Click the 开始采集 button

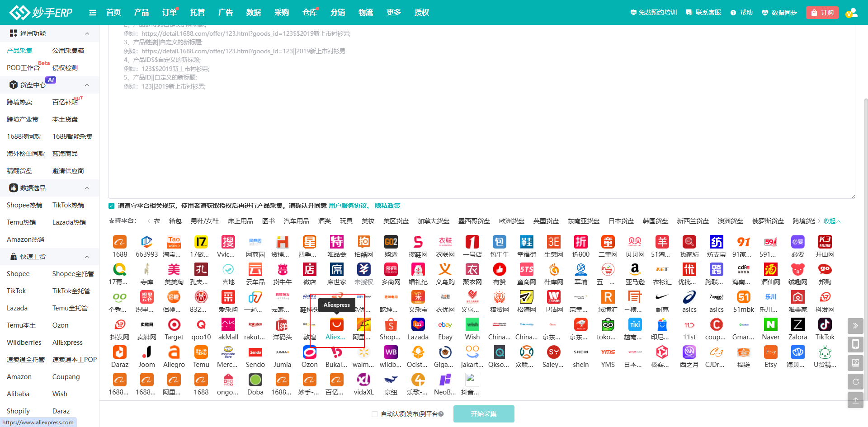point(483,414)
